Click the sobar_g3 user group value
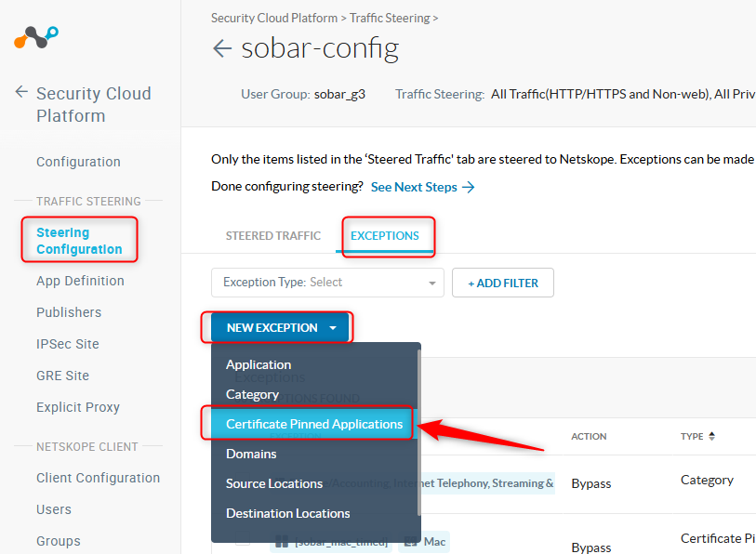Screen dimensions: 756x554 coord(340,94)
